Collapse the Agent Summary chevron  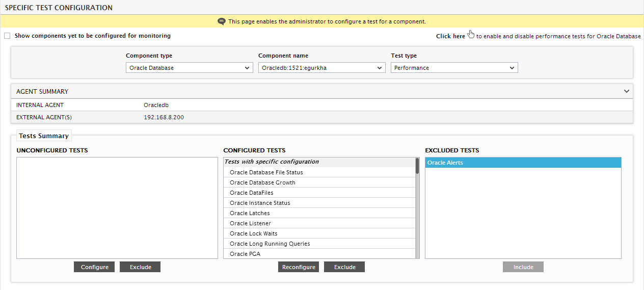(627, 91)
